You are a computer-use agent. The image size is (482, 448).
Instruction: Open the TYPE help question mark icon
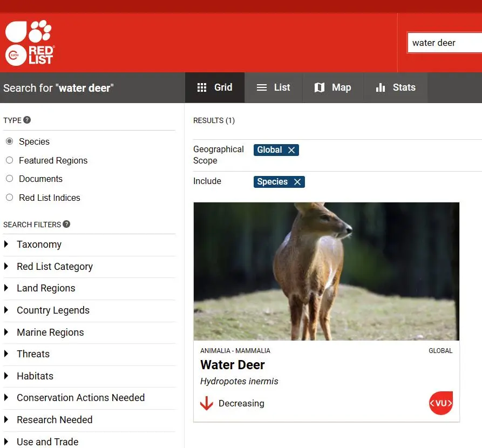(27, 120)
